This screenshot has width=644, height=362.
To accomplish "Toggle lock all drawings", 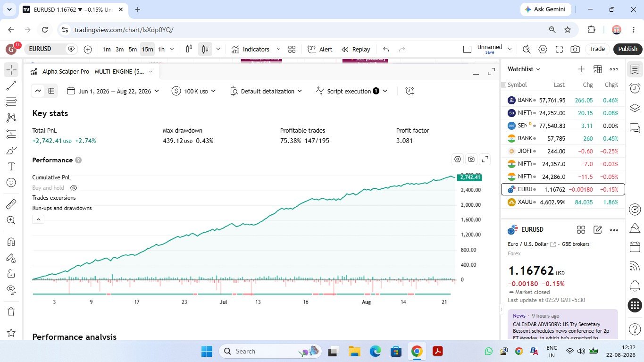I will pos(11,274).
